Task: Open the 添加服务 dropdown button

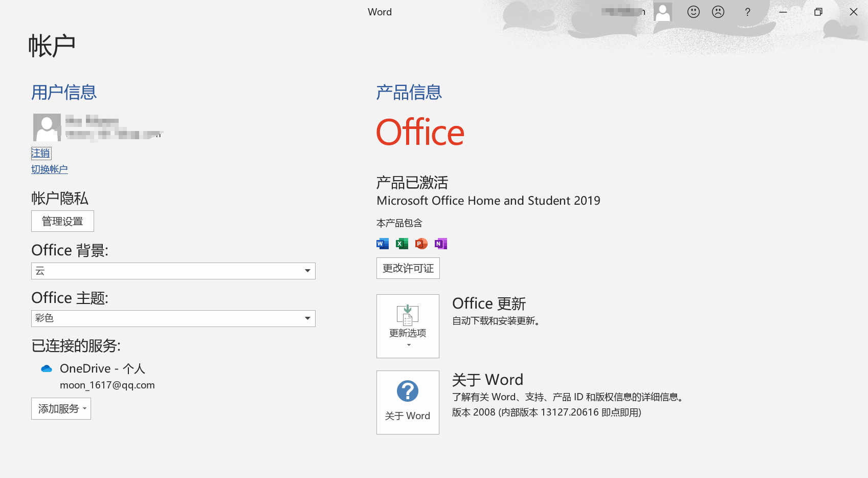Action: point(61,408)
